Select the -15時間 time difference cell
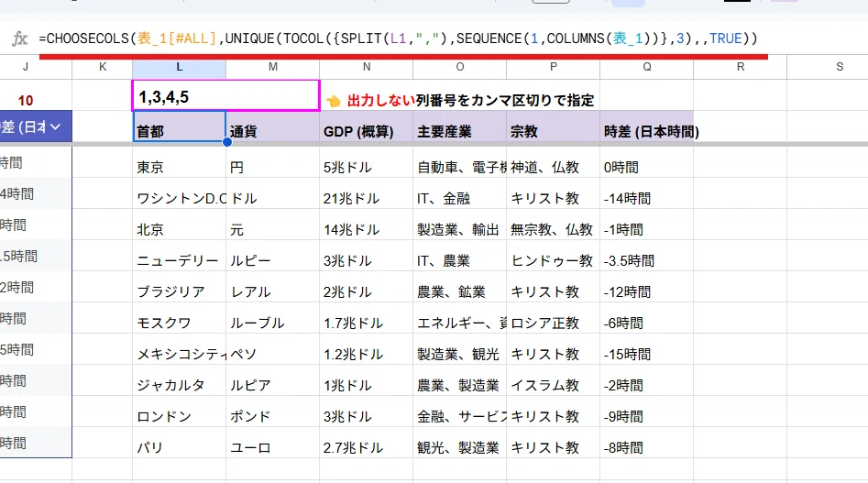 pyautogui.click(x=647, y=348)
